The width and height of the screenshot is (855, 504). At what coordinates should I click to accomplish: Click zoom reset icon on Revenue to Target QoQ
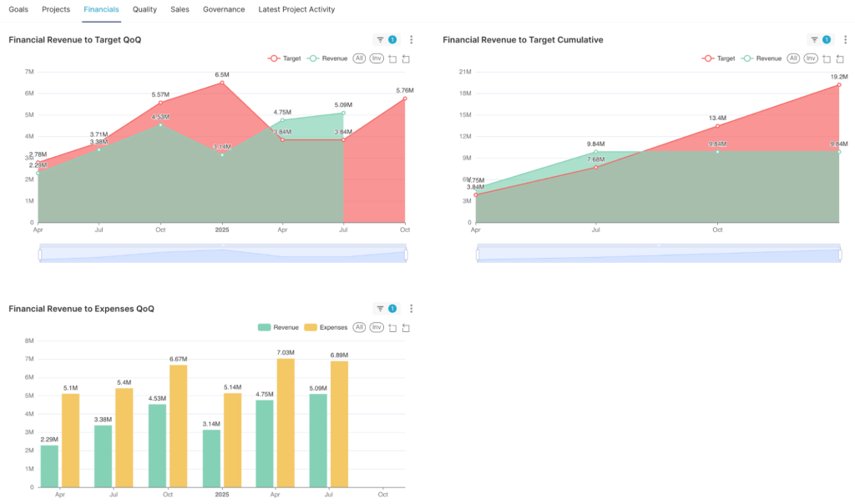coord(406,58)
